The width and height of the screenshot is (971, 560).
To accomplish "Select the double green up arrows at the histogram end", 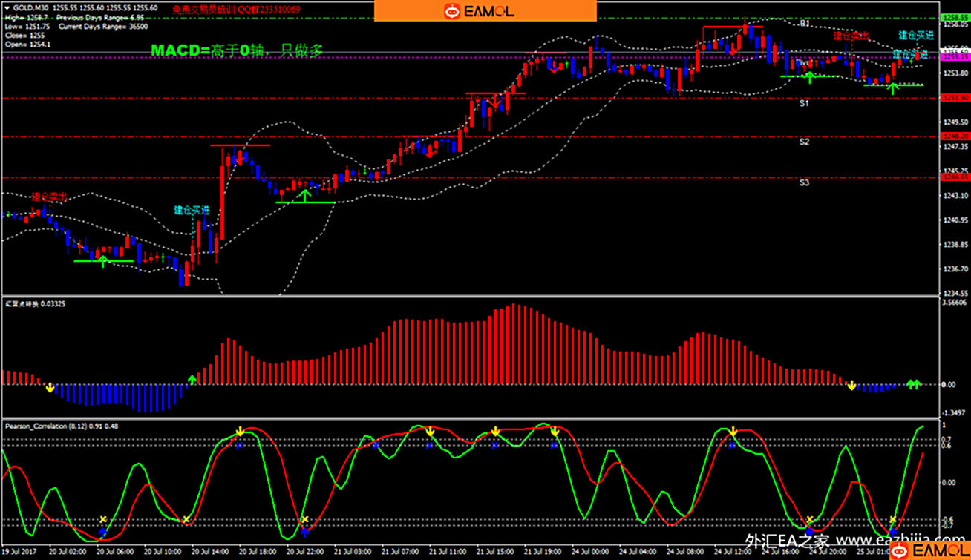I will click(914, 384).
